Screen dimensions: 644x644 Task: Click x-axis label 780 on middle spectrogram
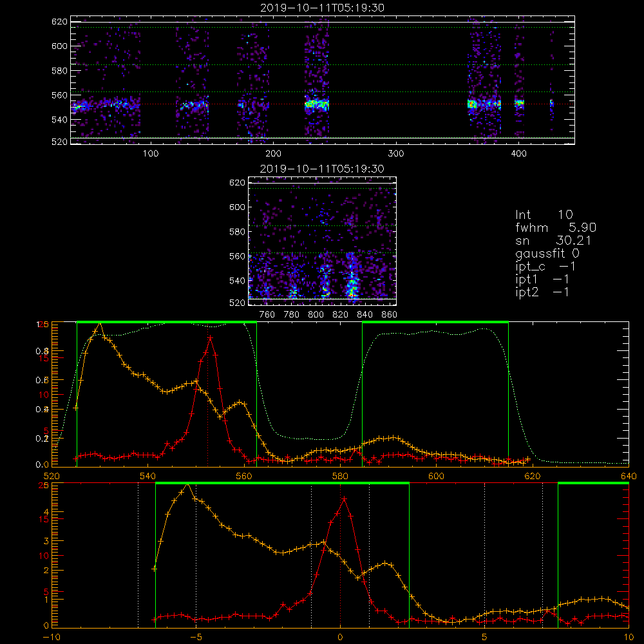(292, 315)
